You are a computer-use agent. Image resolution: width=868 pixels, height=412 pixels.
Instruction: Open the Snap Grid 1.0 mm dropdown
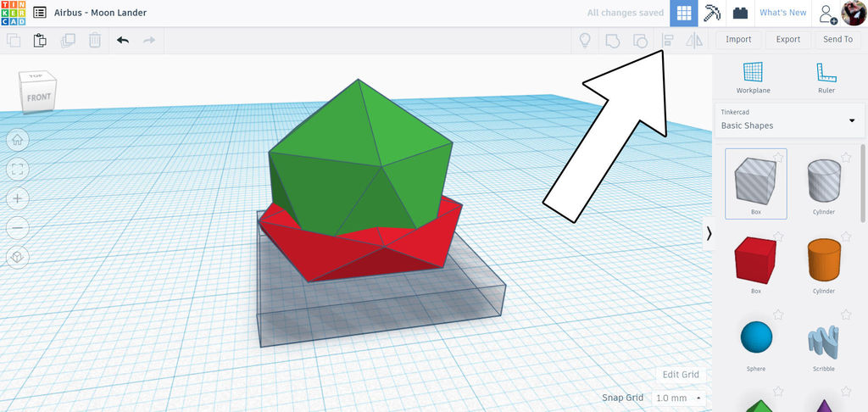pos(677,398)
